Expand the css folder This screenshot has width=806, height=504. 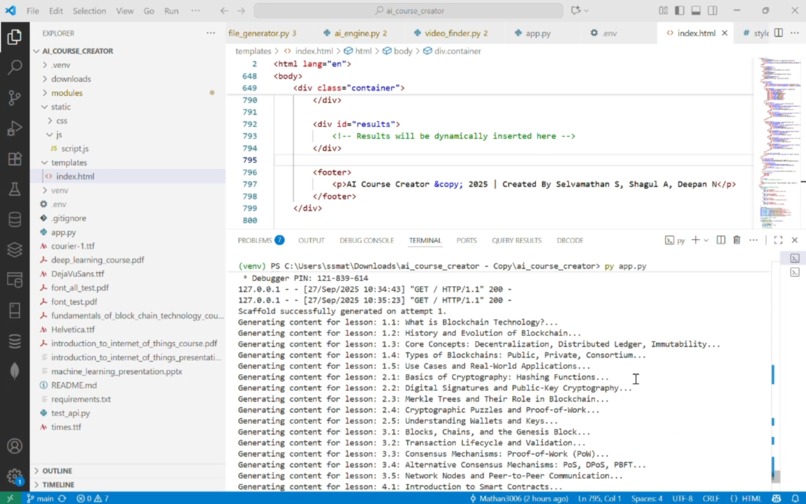pyautogui.click(x=62, y=120)
